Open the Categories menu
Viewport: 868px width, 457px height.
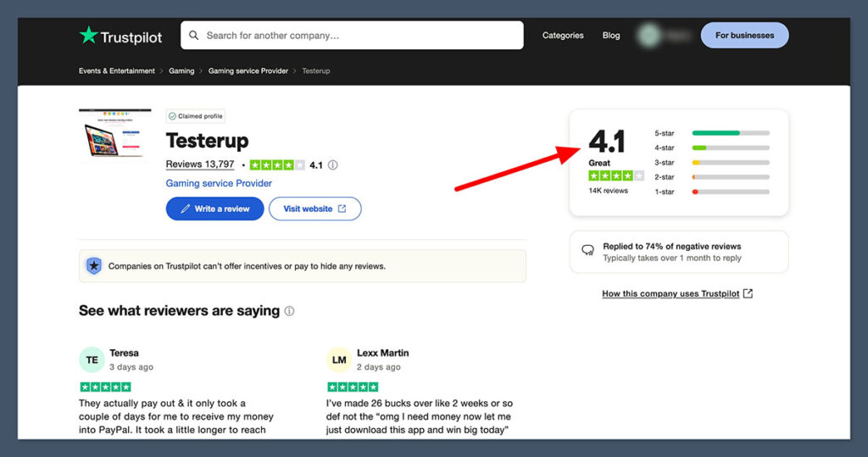tap(563, 36)
